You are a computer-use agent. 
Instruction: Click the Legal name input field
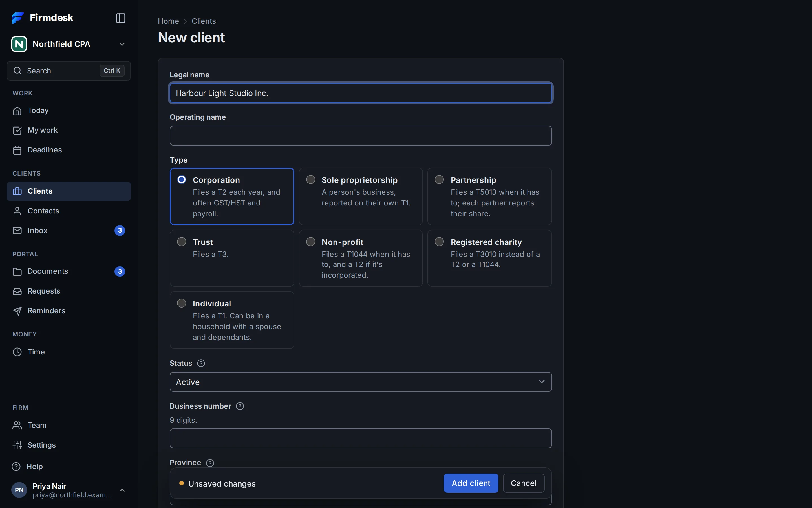(x=361, y=93)
